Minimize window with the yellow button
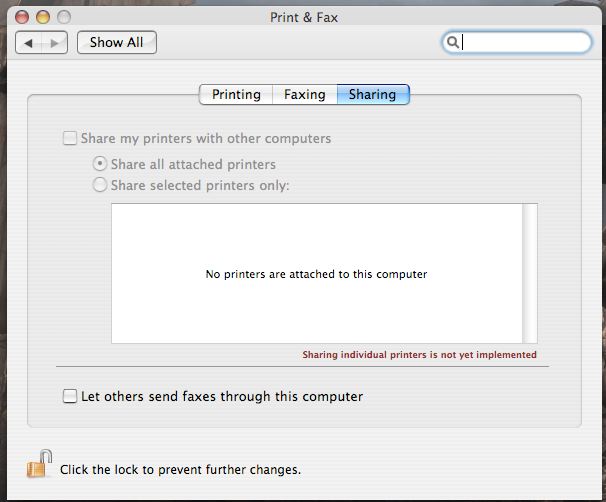The height and width of the screenshot is (502, 606). click(x=43, y=17)
